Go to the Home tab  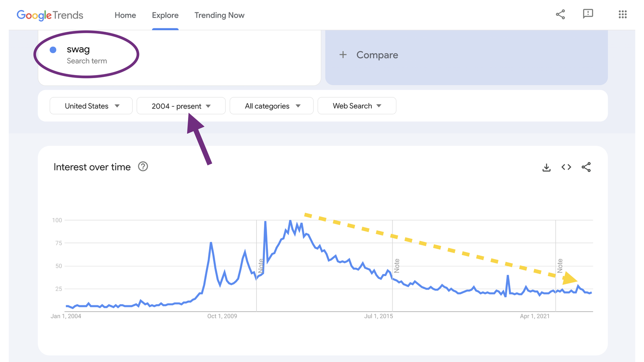click(125, 15)
